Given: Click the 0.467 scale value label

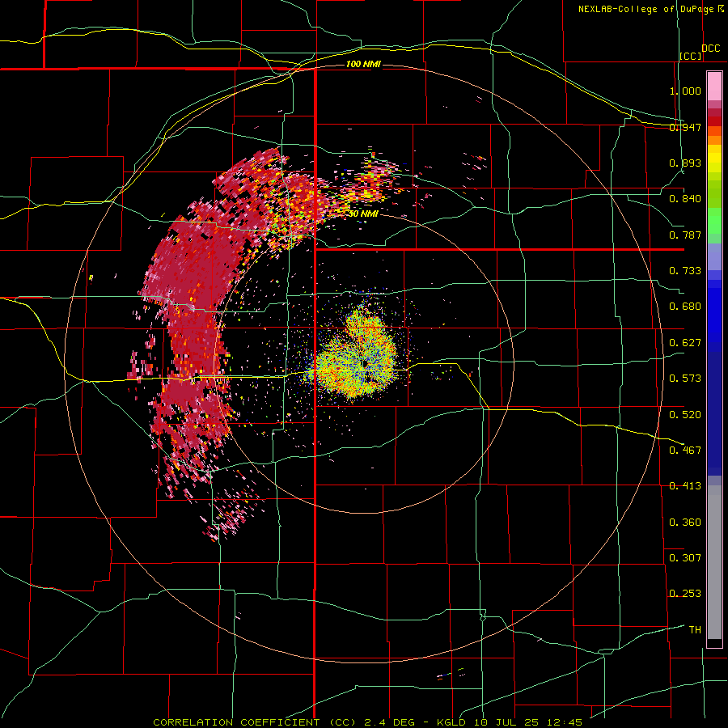Looking at the screenshot, I should (685, 450).
